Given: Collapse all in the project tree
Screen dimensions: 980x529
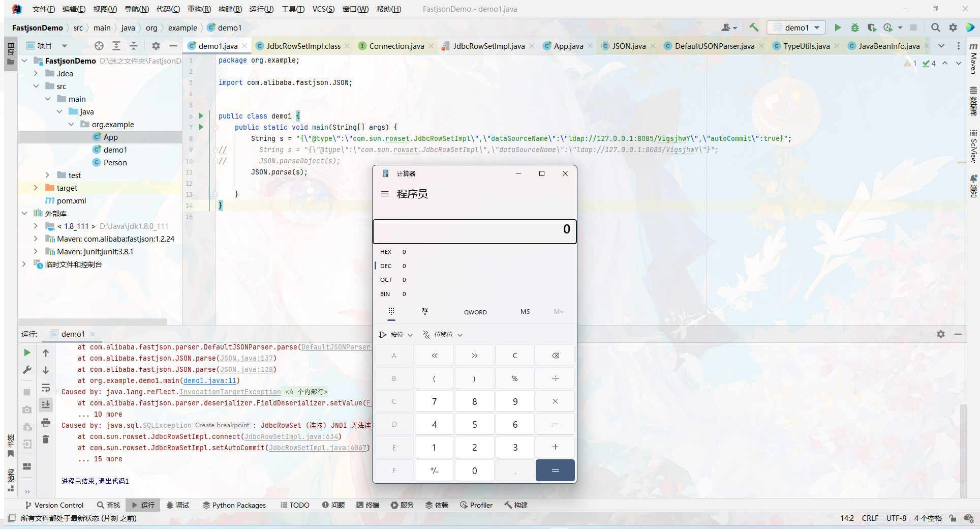Looking at the screenshot, I should (x=134, y=46).
